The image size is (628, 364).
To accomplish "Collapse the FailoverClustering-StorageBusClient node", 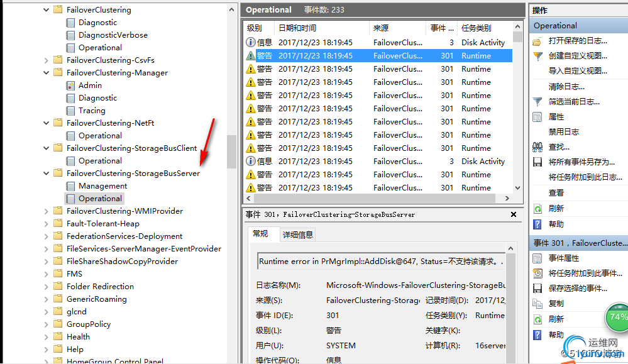I will 46,148.
